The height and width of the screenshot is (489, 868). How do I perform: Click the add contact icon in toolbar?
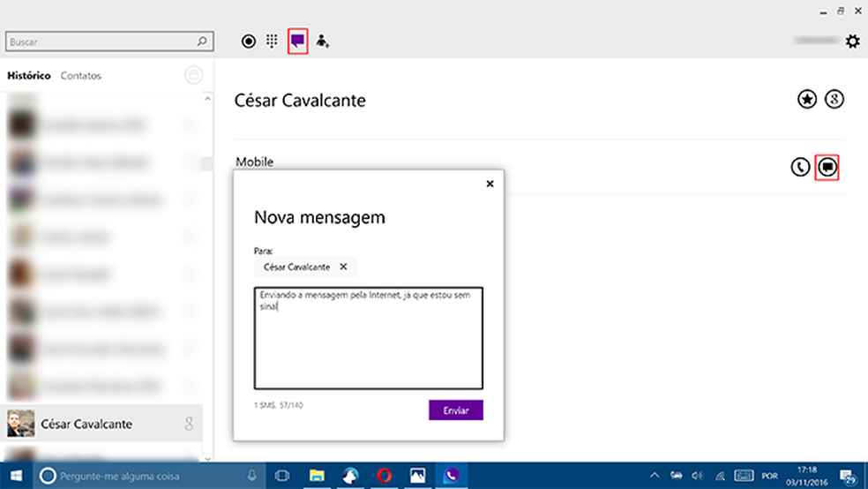point(324,41)
